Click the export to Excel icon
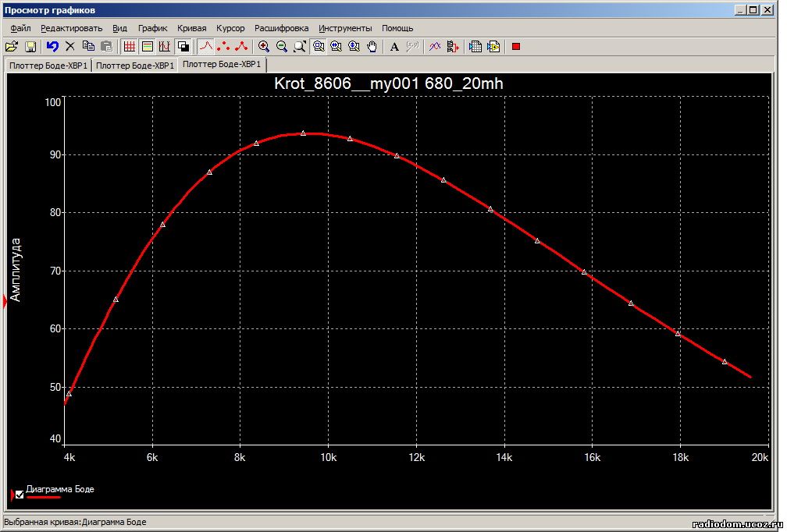787x532 pixels. 475,47
